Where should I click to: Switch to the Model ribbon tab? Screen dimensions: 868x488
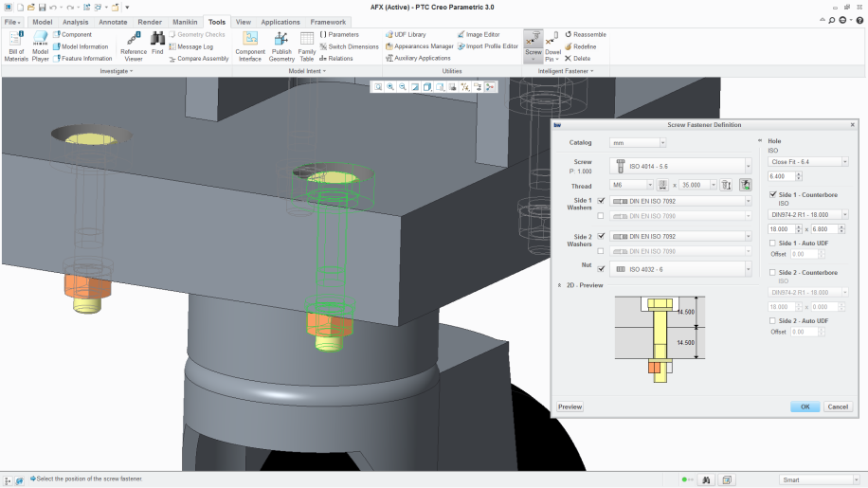click(42, 22)
